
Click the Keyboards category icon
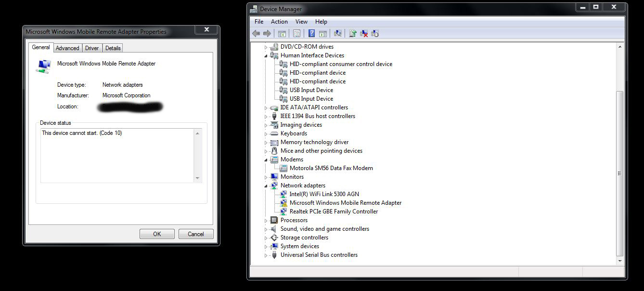point(274,133)
